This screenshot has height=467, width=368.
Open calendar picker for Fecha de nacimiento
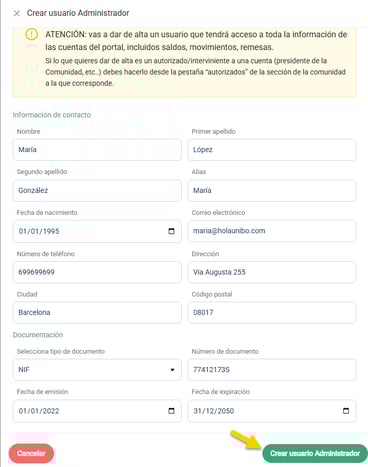click(171, 231)
